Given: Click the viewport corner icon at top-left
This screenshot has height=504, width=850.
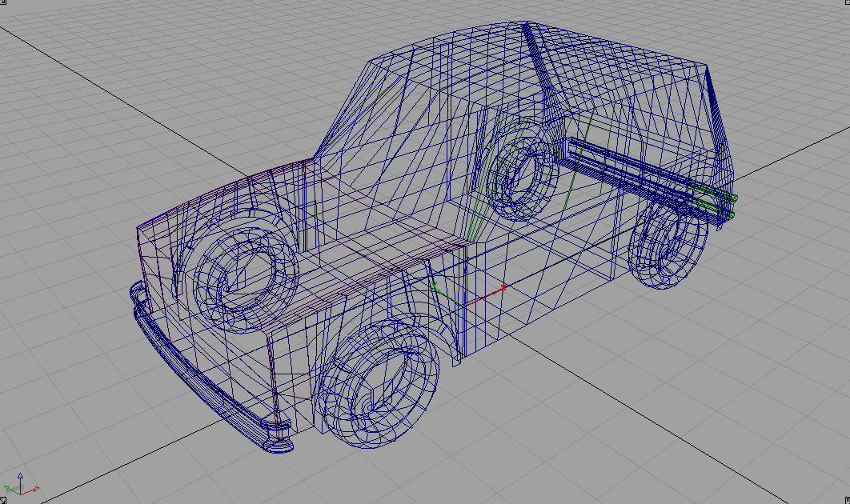Looking at the screenshot, I should [4, 4].
